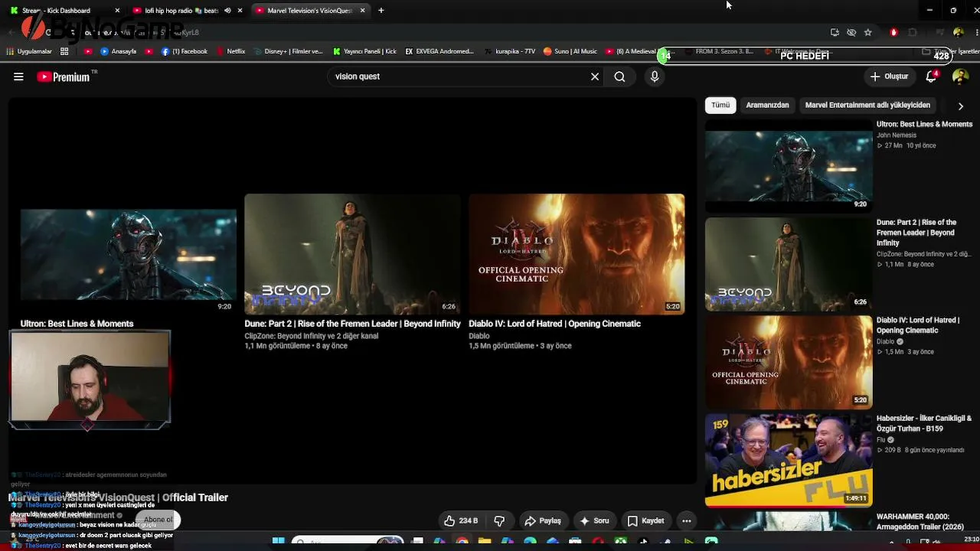Open sidebar Dune: Part 2 thumbnail
The height and width of the screenshot is (551, 980).
click(789, 264)
